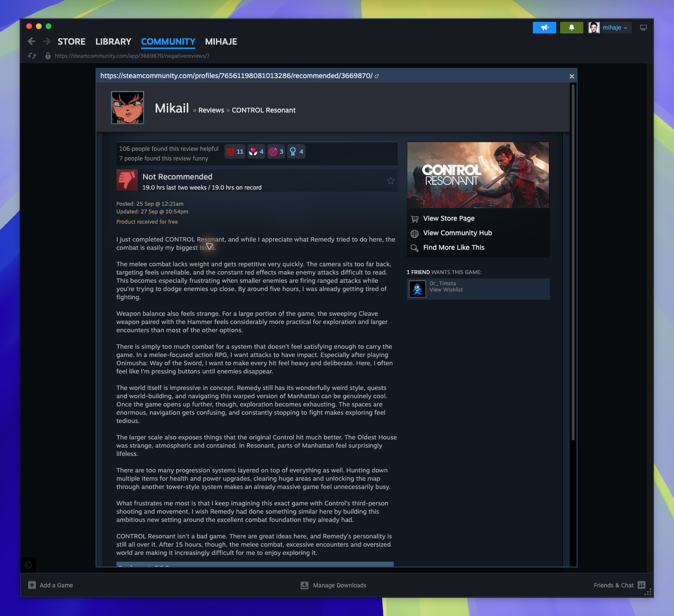This screenshot has width=674, height=616.
Task: Click View Wishlist under Dr_Timsta
Action: pyautogui.click(x=446, y=290)
